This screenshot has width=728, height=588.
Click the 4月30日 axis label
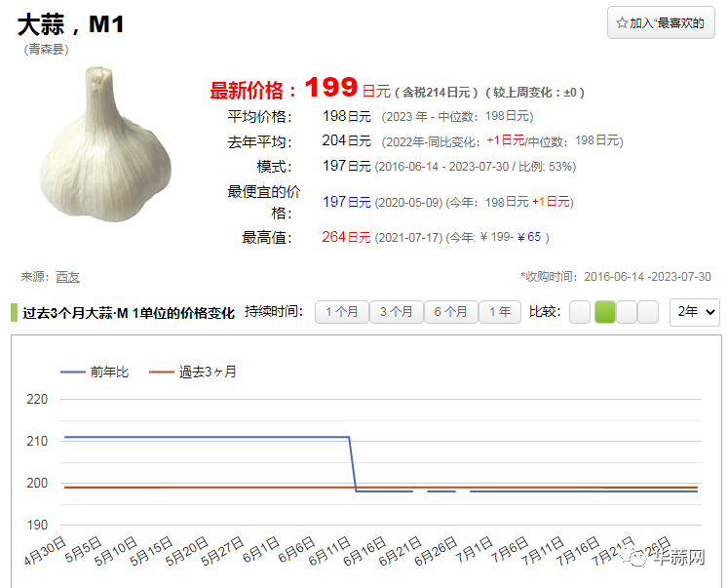[x=46, y=551]
